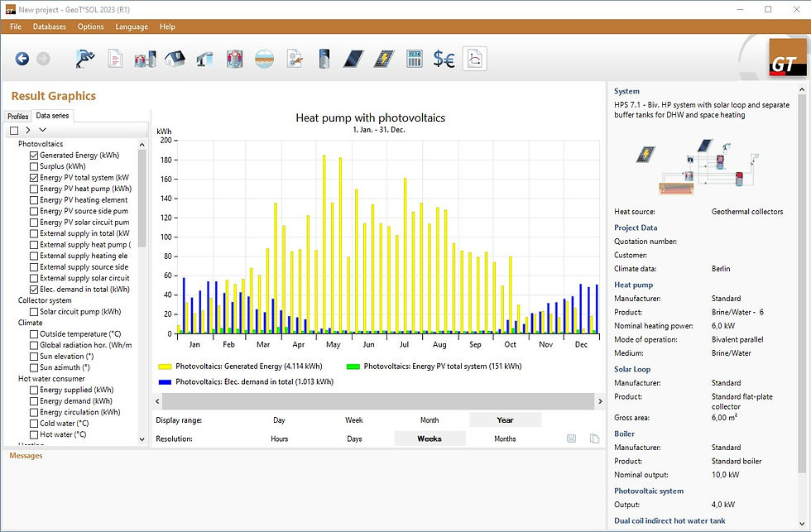Switch to the Profiles tab
The width and height of the screenshot is (811, 532).
17,117
